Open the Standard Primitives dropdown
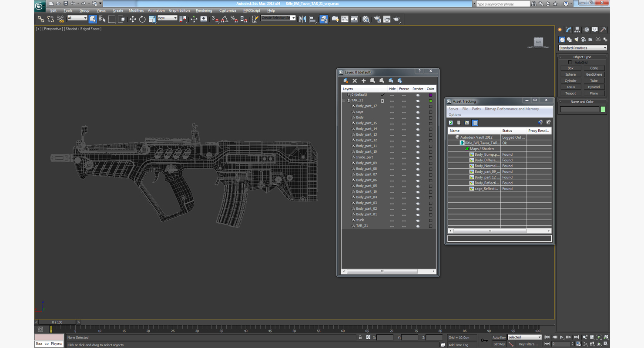The height and width of the screenshot is (348, 644). [x=583, y=48]
